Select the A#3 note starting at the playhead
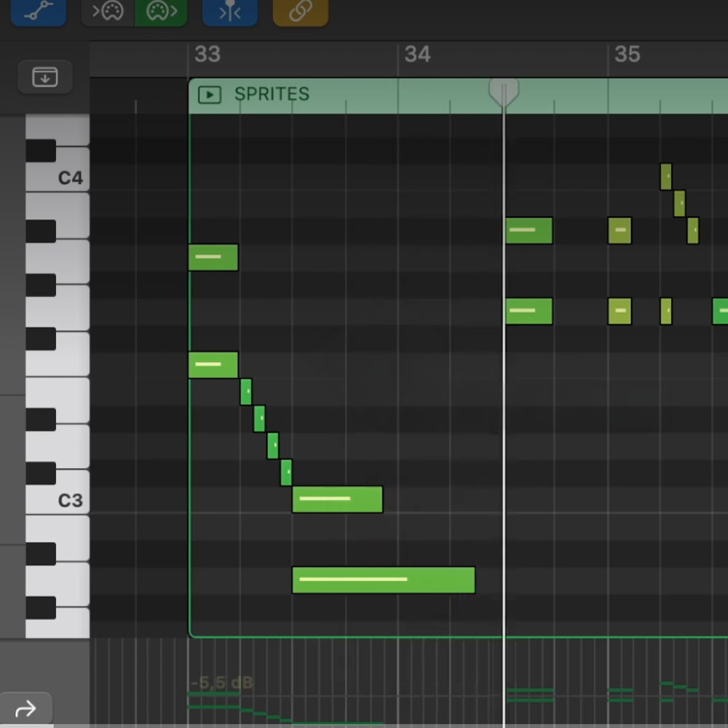 click(529, 230)
